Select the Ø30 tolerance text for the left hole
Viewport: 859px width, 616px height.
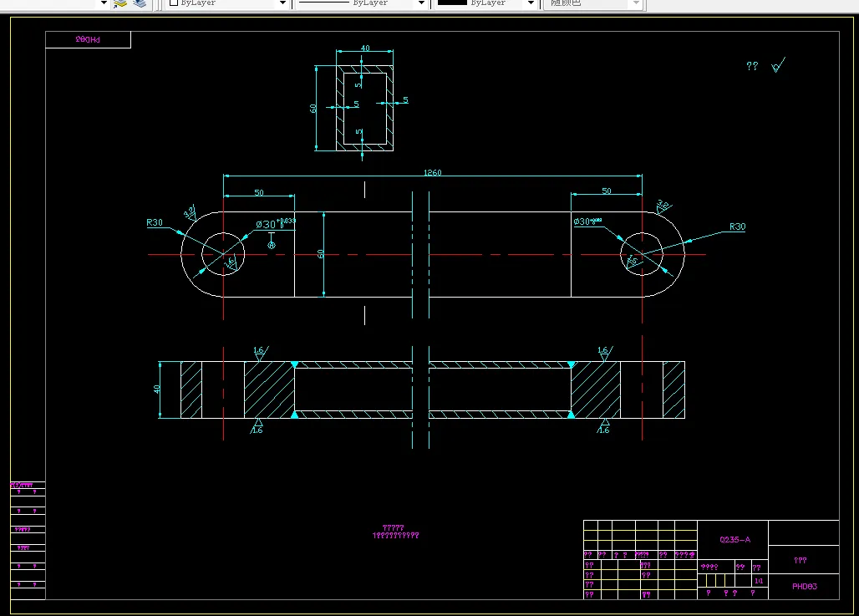click(276, 224)
